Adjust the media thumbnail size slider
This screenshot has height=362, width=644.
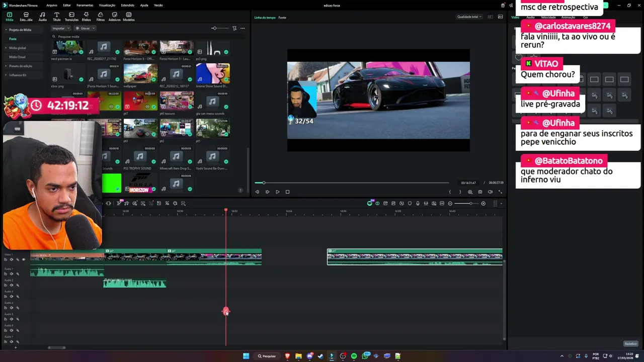coord(220,28)
